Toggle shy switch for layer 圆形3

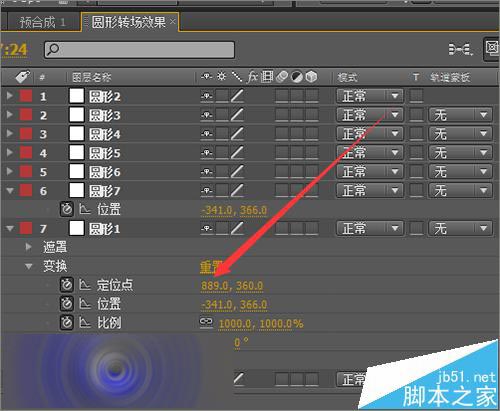[x=207, y=115]
